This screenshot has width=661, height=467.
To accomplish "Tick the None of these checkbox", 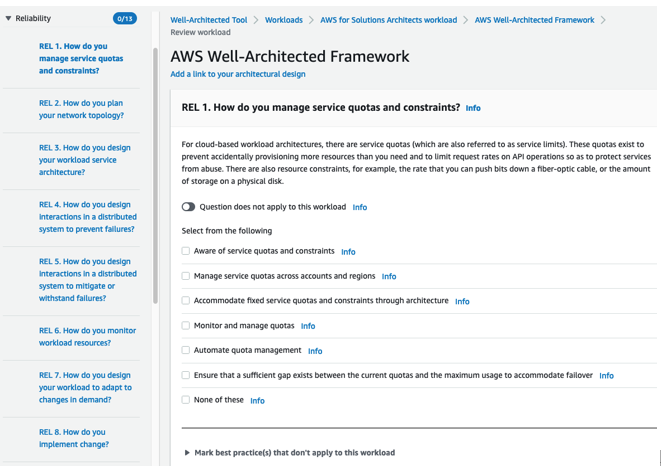I will 185,400.
